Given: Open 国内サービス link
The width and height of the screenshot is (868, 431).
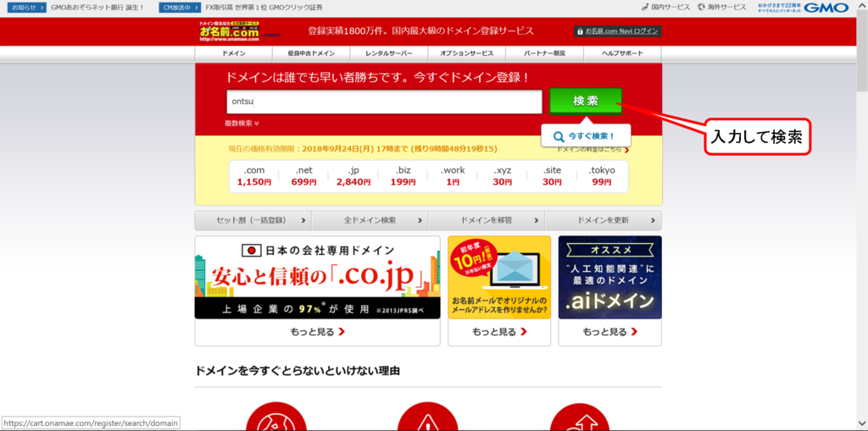Looking at the screenshot, I should click(670, 7).
